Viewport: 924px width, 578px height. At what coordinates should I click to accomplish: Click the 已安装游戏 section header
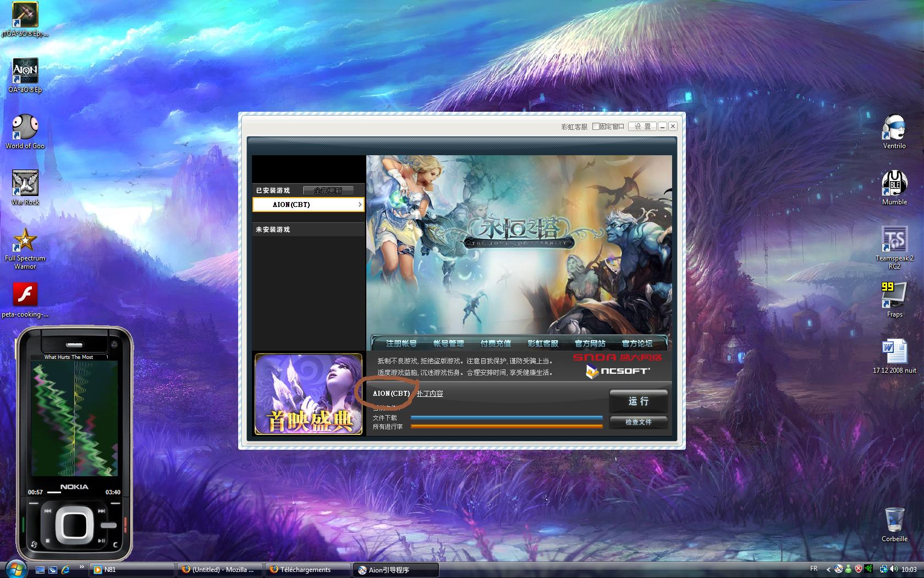[x=273, y=190]
